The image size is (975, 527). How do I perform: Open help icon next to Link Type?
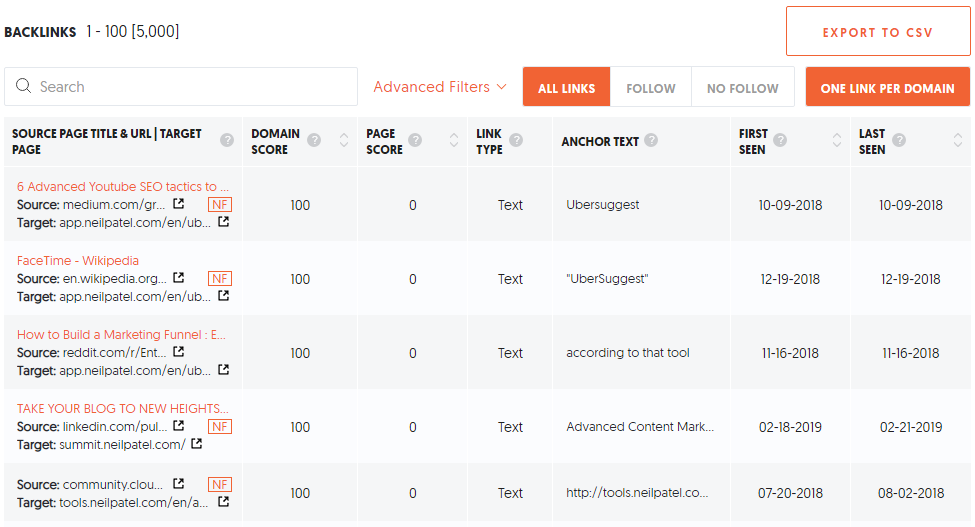[x=515, y=140]
